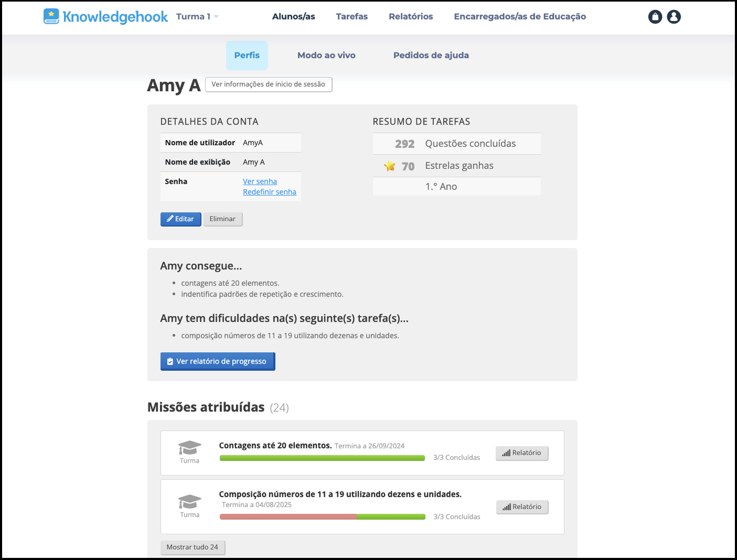Open Relatório for Composição números mission

(x=522, y=507)
